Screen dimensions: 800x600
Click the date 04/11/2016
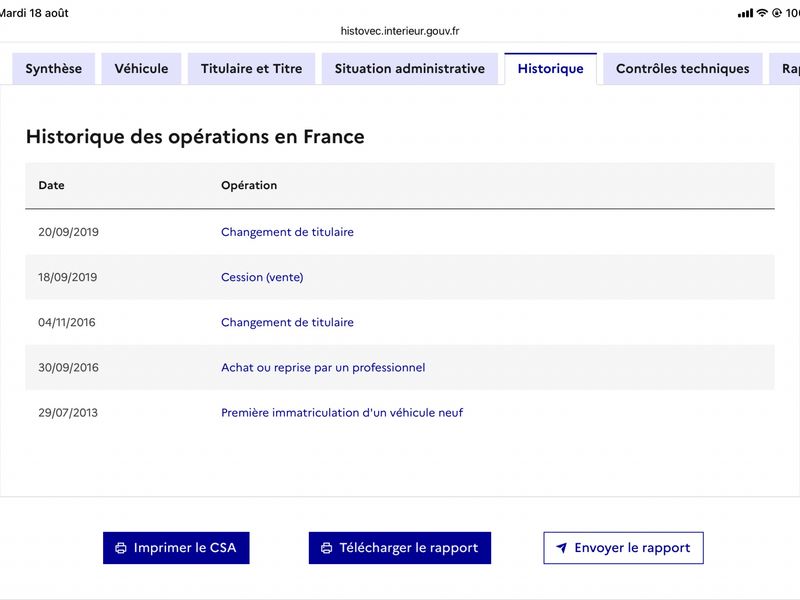(x=67, y=322)
